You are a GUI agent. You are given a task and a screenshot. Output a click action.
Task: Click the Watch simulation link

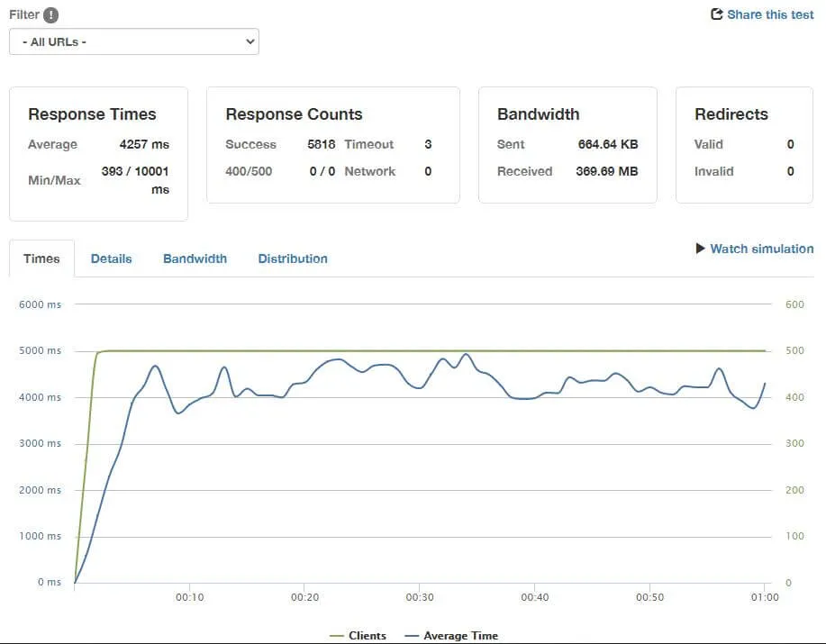point(762,249)
